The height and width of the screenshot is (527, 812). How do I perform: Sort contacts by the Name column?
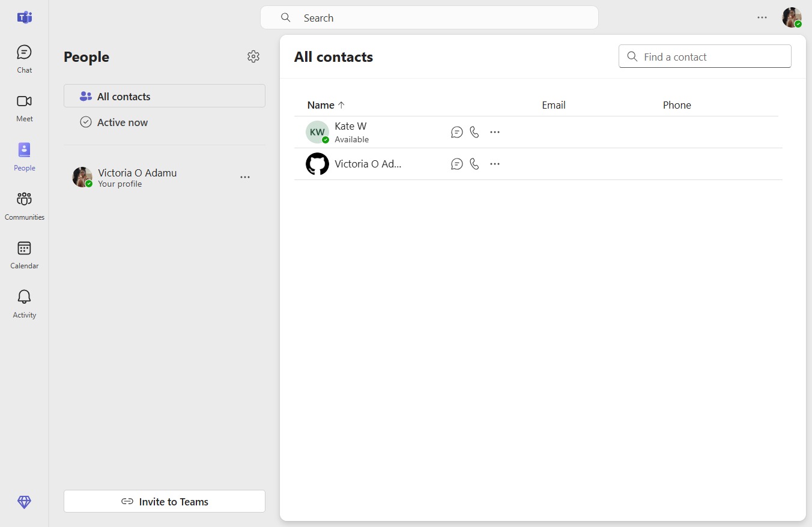[326, 105]
